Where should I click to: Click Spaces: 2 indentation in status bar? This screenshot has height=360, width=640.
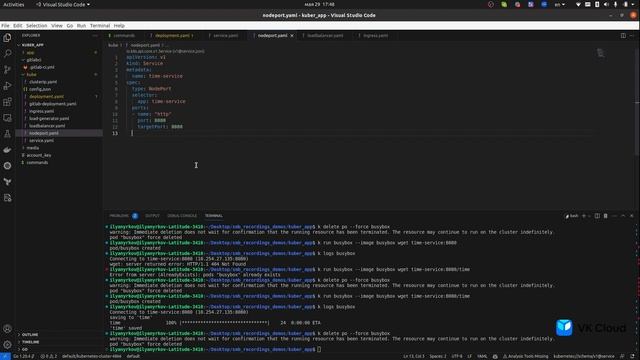coord(438,356)
